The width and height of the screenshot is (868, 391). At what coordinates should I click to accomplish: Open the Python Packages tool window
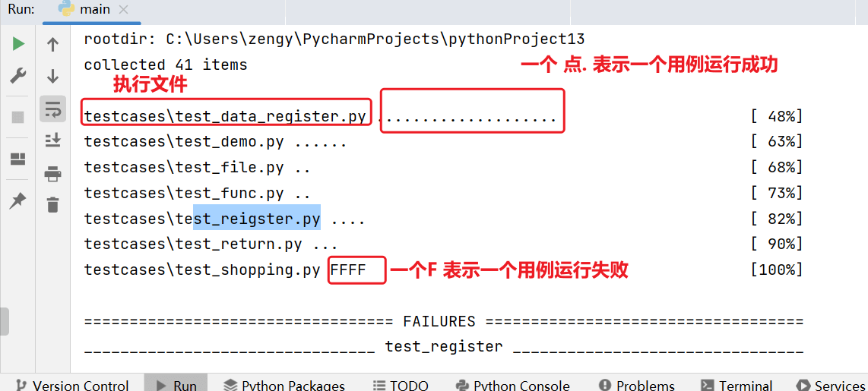click(284, 385)
